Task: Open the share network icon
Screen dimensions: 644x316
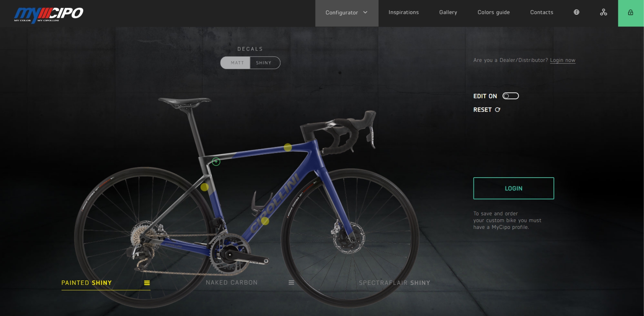Action: pos(603,12)
